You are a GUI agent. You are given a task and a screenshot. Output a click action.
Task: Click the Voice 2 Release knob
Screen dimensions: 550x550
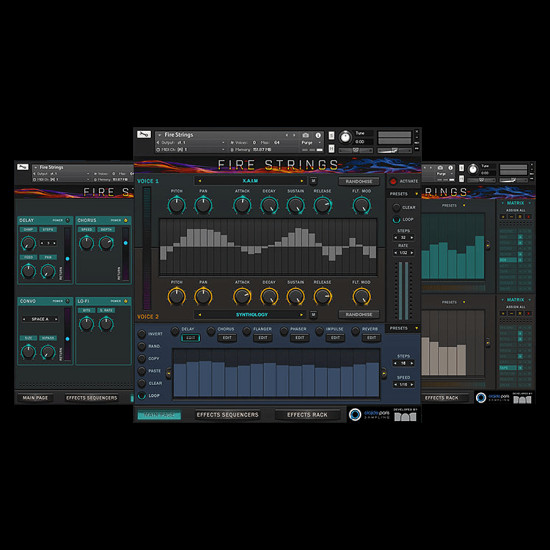pos(322,296)
